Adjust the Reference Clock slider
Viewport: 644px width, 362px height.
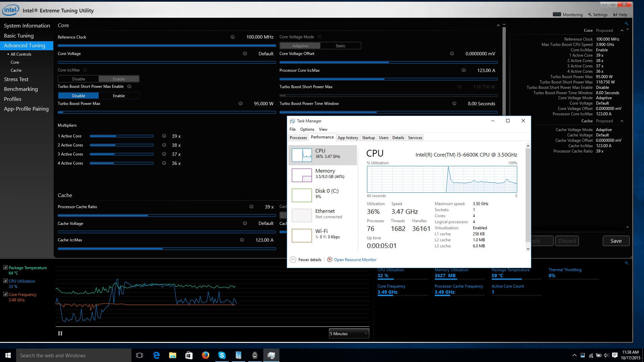point(167,46)
